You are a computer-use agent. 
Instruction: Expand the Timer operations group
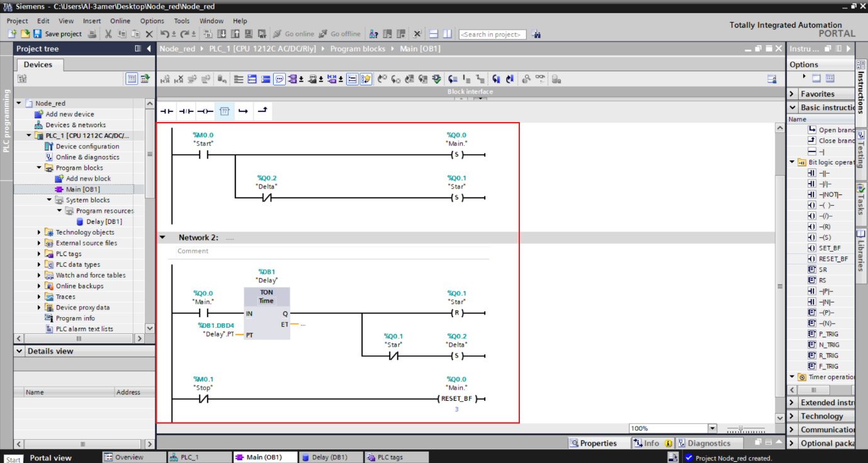792,377
